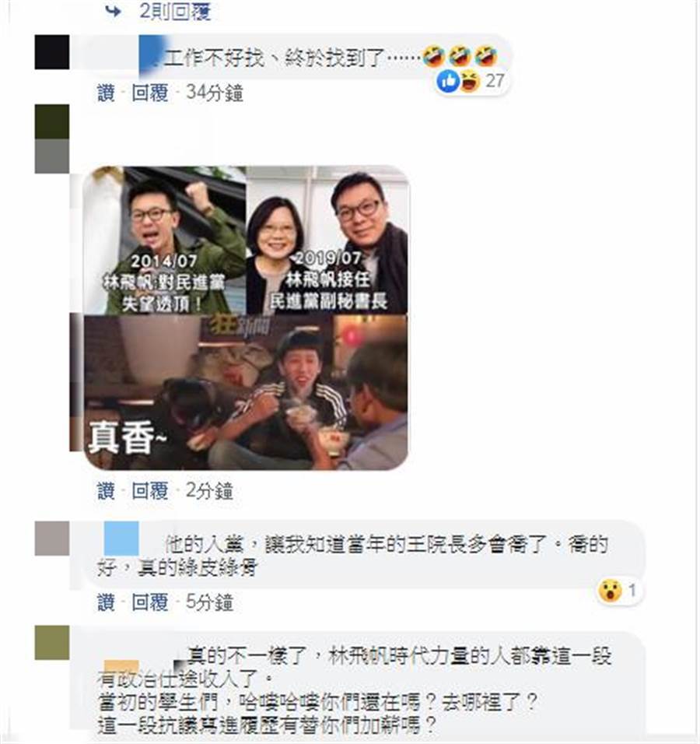Open the black avatar of first commenter

coord(52,51)
